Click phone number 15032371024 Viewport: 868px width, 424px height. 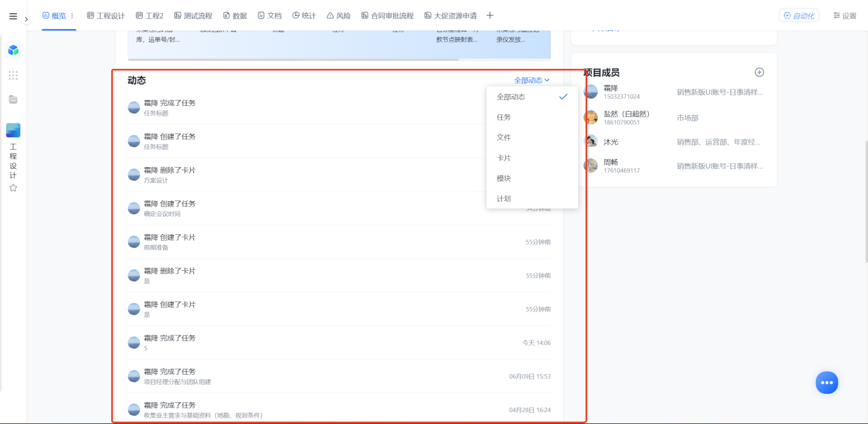tap(622, 97)
